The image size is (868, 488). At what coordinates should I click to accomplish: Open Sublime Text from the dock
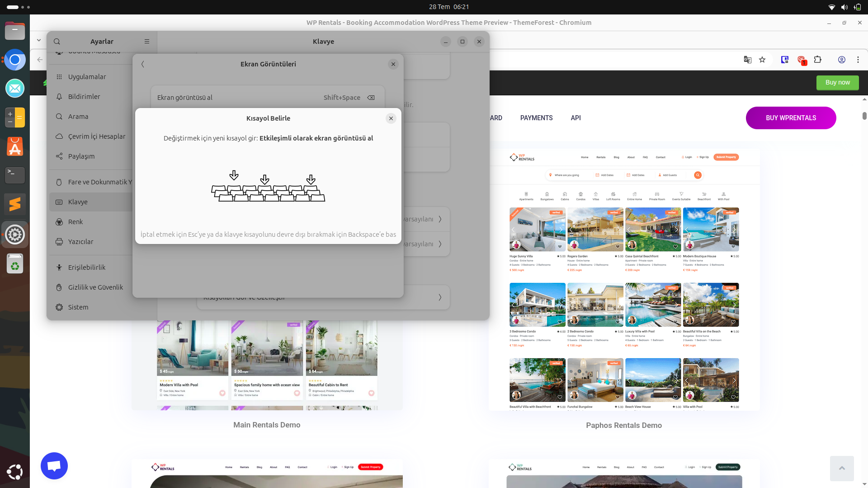point(15,204)
